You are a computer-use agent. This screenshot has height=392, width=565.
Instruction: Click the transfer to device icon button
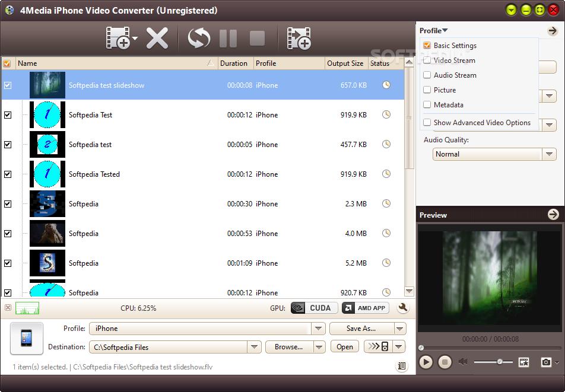(379, 347)
